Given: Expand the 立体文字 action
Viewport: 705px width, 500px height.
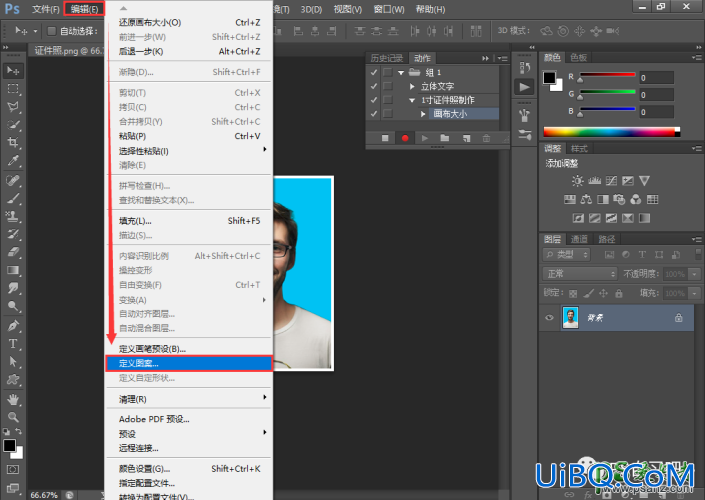Looking at the screenshot, I should tap(412, 86).
